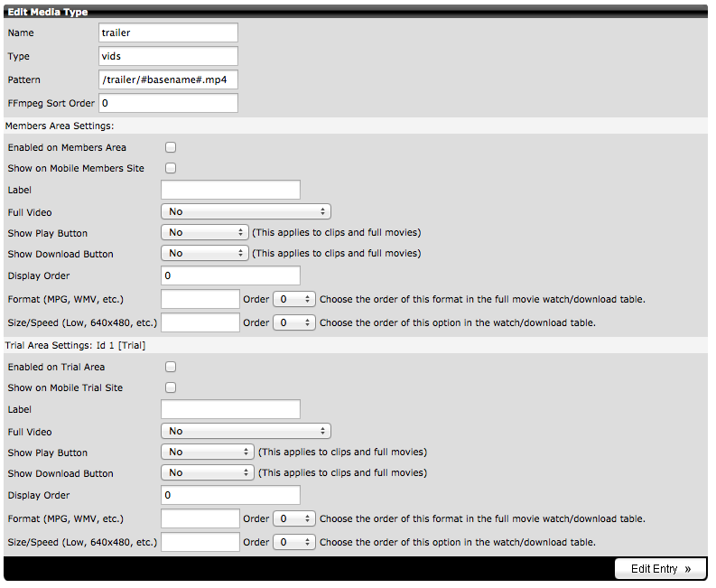Image resolution: width=716 pixels, height=588 pixels.
Task: Open Members Area Full Video dropdown
Action: [246, 212]
